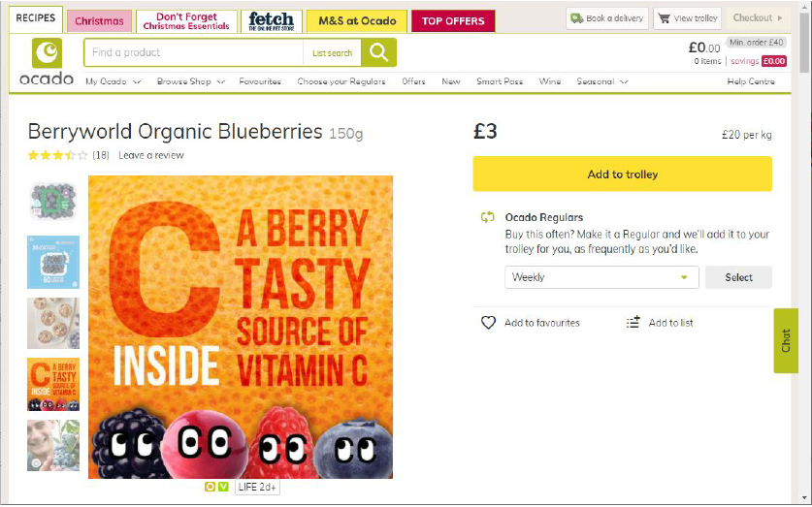The image size is (812, 507).
Task: Click the star rating icons
Action: [57, 155]
